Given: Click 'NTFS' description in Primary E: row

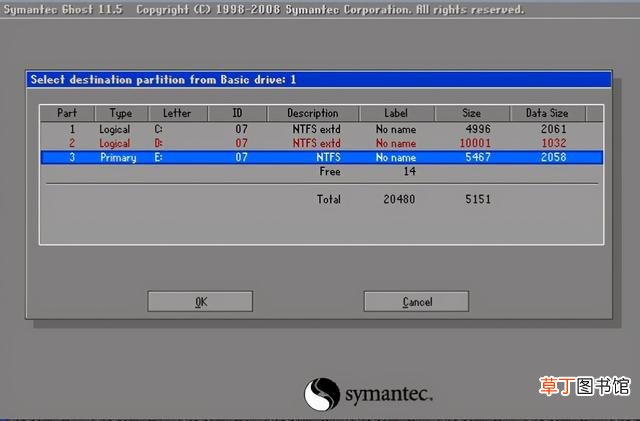Looking at the screenshot, I should [x=328, y=157].
